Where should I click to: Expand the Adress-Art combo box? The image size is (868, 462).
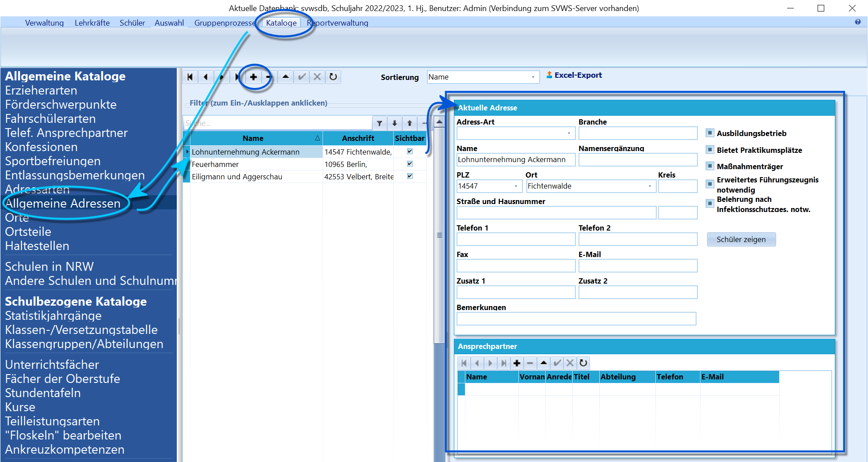[x=569, y=133]
